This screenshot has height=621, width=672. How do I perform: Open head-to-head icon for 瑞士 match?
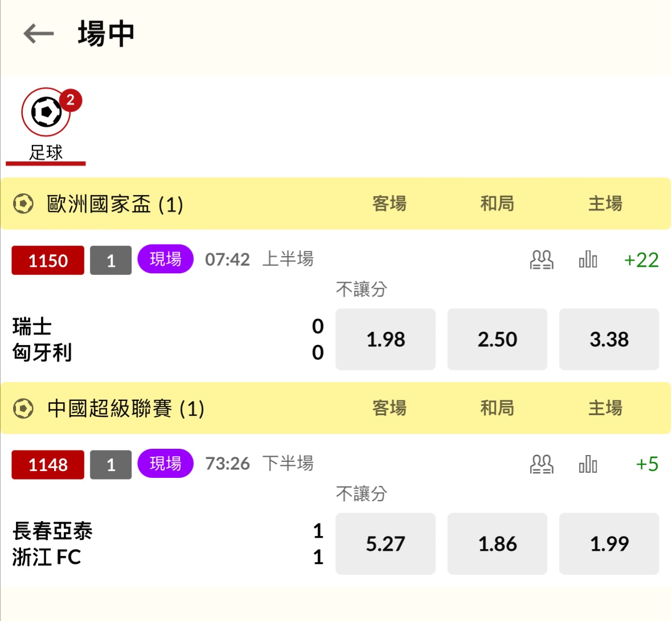point(541,260)
